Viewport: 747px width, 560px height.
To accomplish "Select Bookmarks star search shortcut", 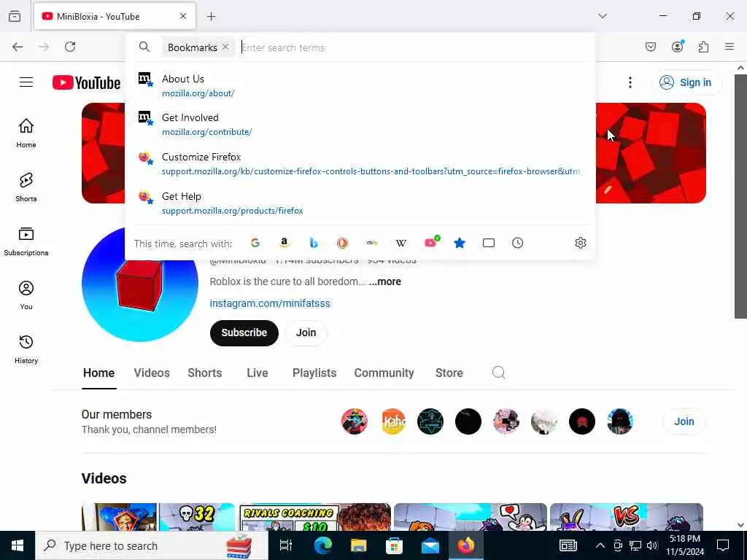I will pyautogui.click(x=460, y=243).
